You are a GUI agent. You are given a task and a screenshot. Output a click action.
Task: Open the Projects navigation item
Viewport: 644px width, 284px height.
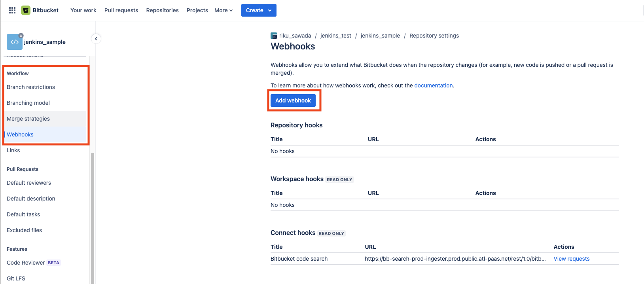[197, 10]
